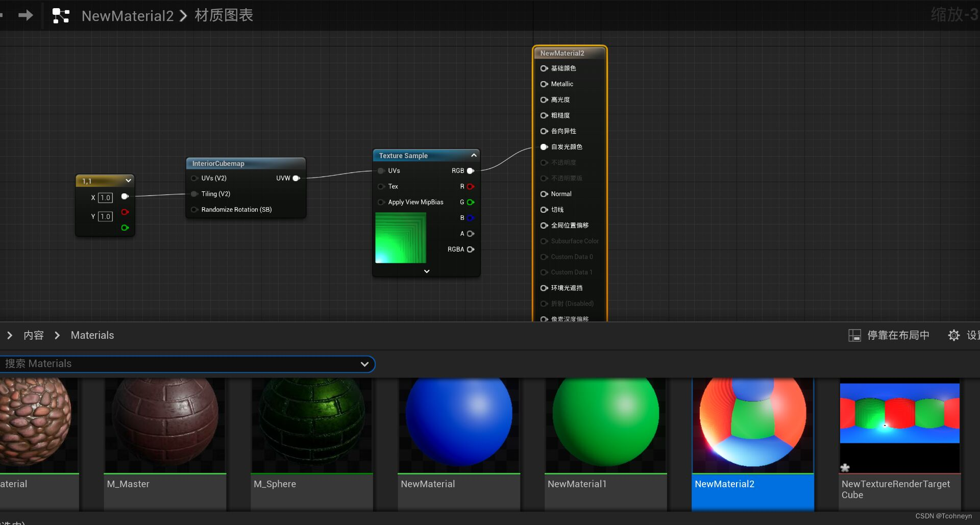The height and width of the screenshot is (525, 980).
Task: Expand the 1,1 constant node dropdown
Action: tap(128, 181)
